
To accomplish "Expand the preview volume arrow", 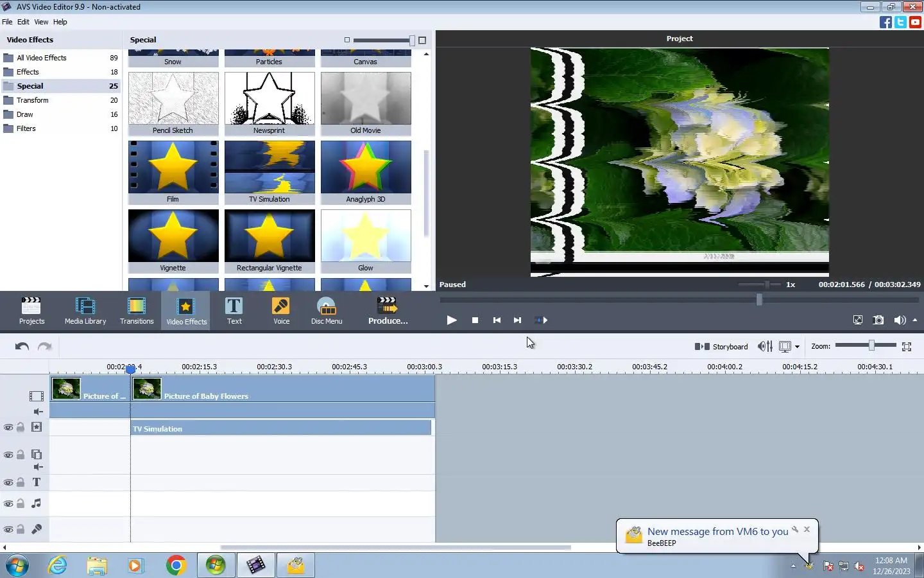I will click(x=915, y=320).
